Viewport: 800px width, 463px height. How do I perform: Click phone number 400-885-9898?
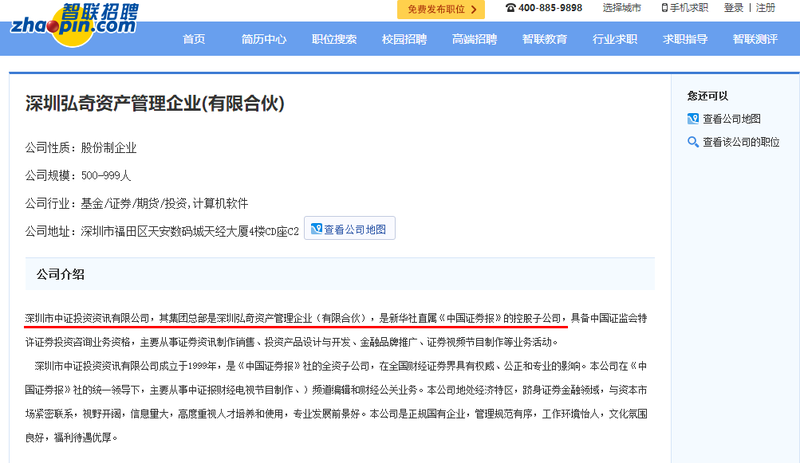tap(550, 8)
